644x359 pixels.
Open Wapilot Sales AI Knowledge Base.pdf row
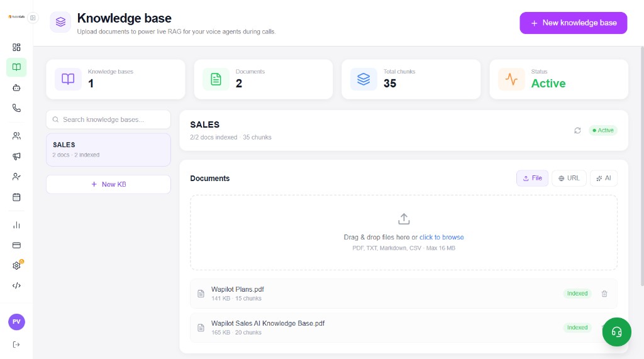[403, 328]
